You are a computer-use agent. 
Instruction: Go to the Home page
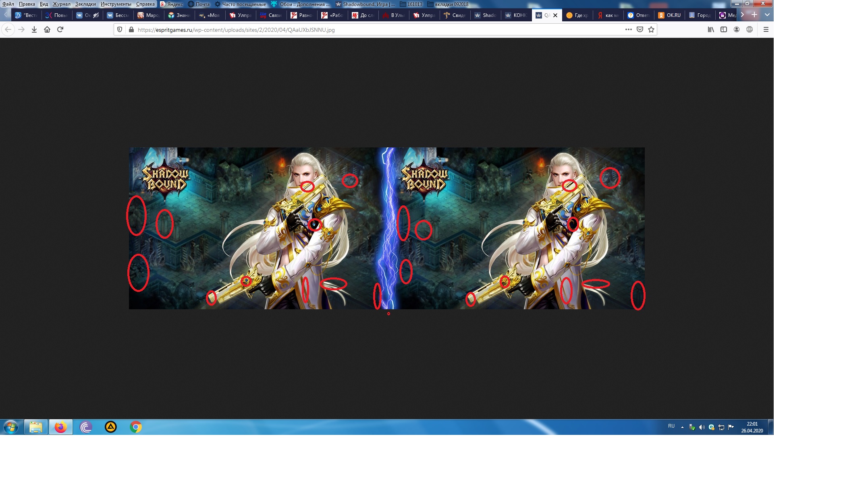pos(47,29)
